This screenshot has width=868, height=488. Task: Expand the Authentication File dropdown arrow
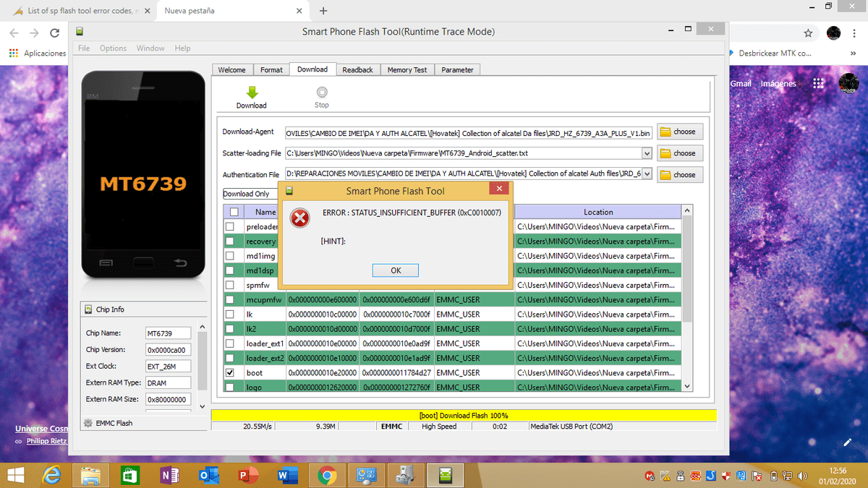click(x=647, y=174)
